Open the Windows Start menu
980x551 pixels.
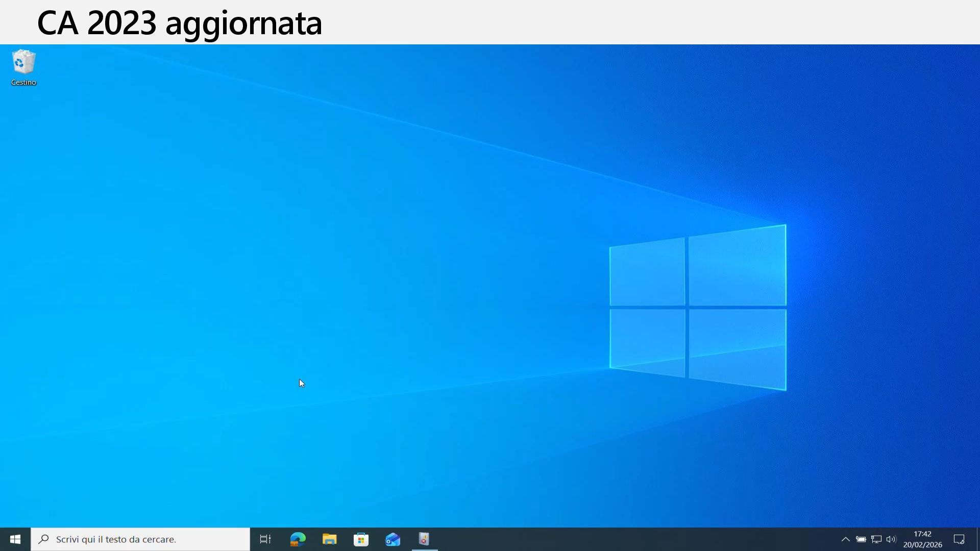click(x=15, y=539)
